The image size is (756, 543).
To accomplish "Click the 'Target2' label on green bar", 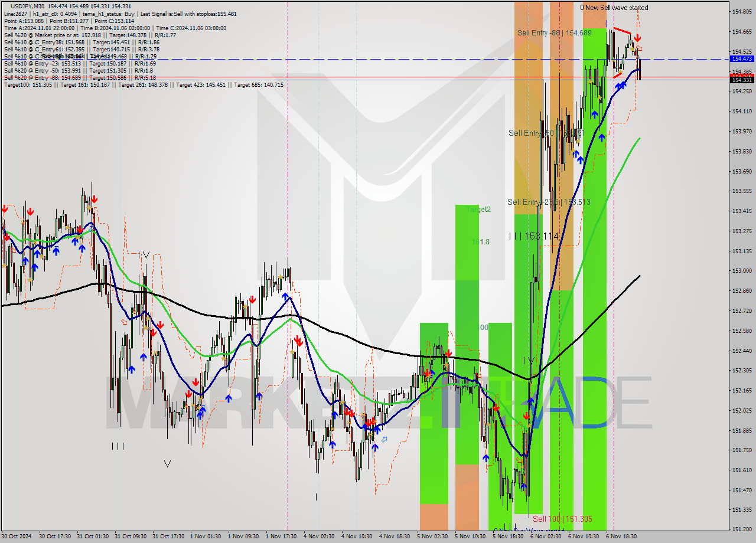I will 478,210.
